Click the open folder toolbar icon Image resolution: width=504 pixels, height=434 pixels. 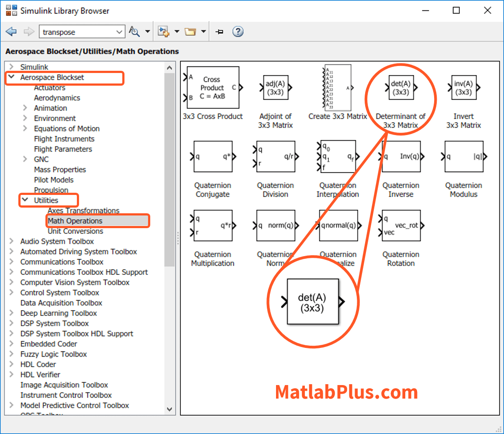190,32
